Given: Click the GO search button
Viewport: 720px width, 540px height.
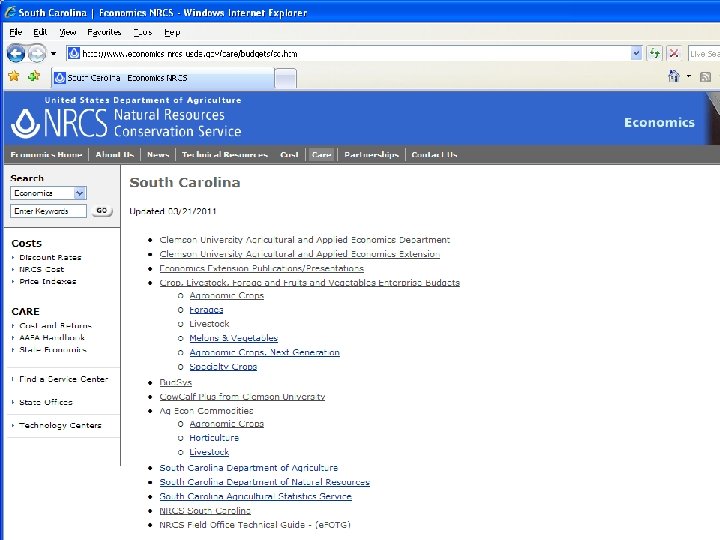Looking at the screenshot, I should 102,211.
